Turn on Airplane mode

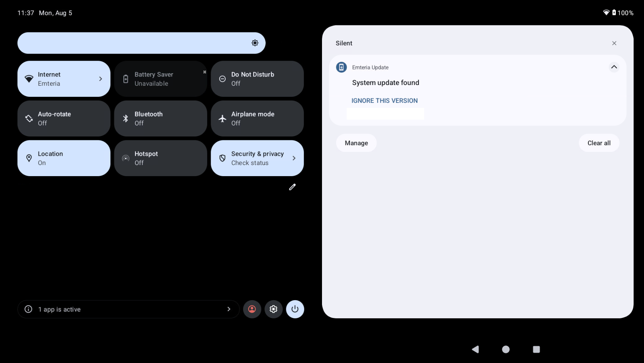tap(257, 118)
